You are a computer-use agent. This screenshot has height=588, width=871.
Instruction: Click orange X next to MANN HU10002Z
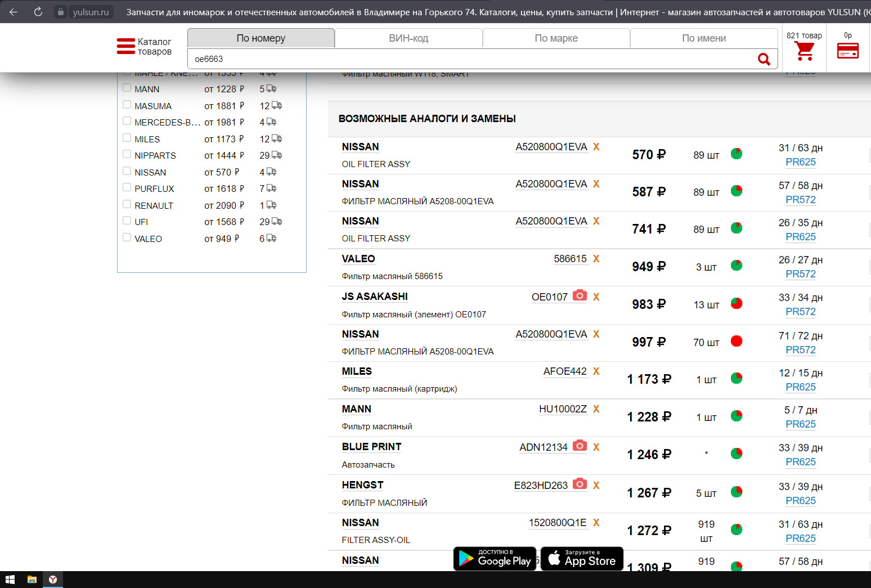[x=596, y=409]
